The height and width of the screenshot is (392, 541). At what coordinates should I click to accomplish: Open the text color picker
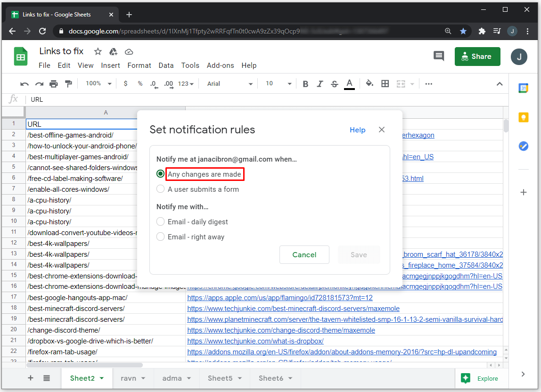pos(349,84)
